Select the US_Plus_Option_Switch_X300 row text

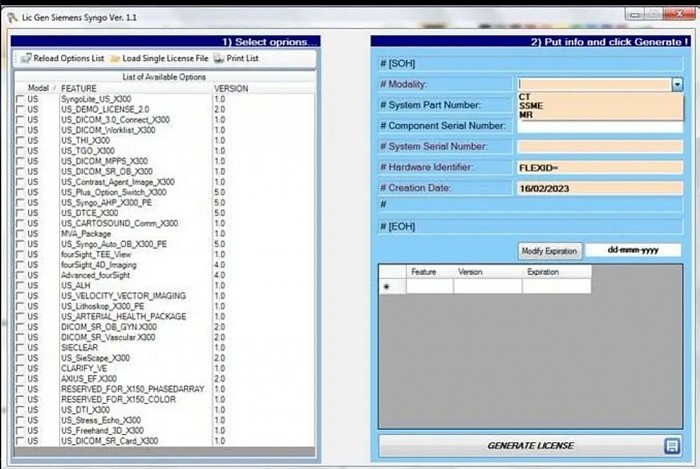coord(113,192)
